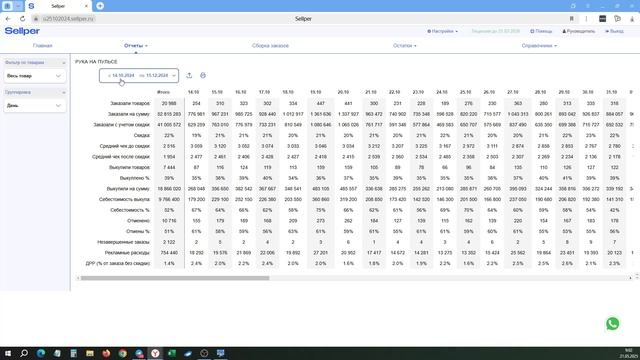Click the Руководитель user link
Image resolution: width=640 pixels, height=360 pixels.
pos(578,31)
